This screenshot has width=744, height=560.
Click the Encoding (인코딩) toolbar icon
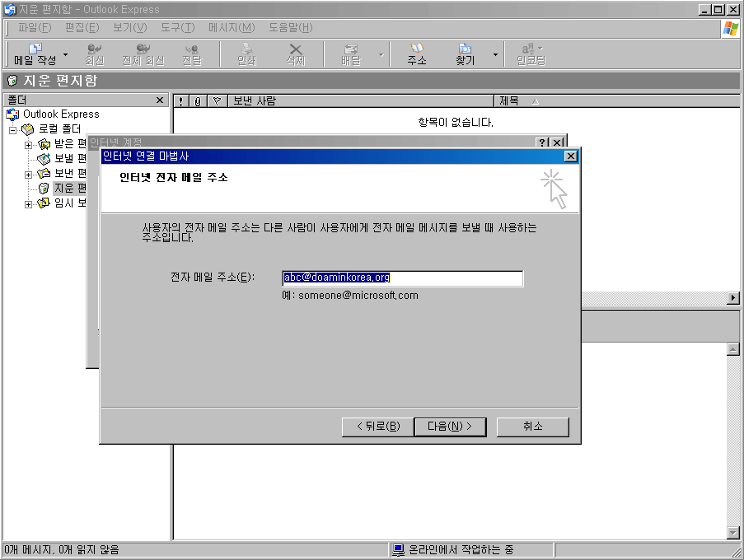(x=531, y=54)
